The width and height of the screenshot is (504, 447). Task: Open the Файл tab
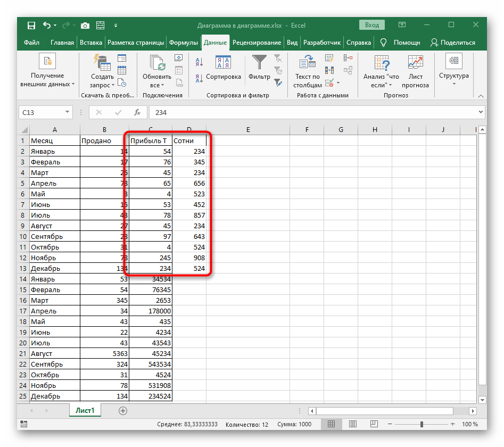tap(31, 43)
